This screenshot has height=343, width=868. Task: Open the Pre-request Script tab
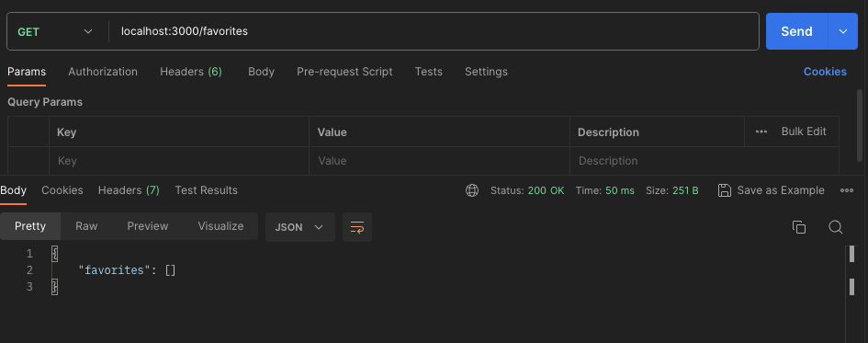click(x=344, y=72)
